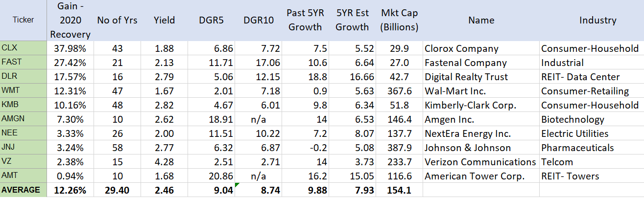The width and height of the screenshot is (644, 198).
Task: Select the AMGN ticker cell
Action: click(24, 119)
